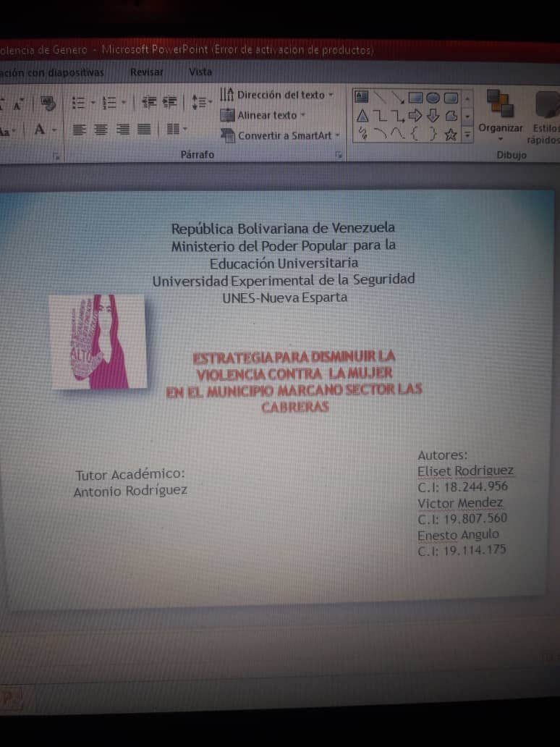Open the numbering dropdown arrow
The height and width of the screenshot is (747, 560).
[123, 102]
